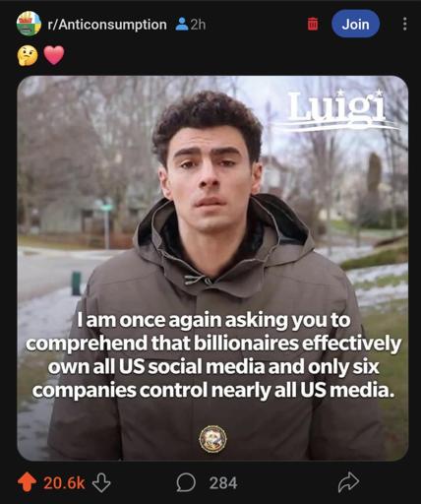Viewport: 421px width, 504px height.
Task: Click the 20.6k vote count
Action: (x=64, y=483)
